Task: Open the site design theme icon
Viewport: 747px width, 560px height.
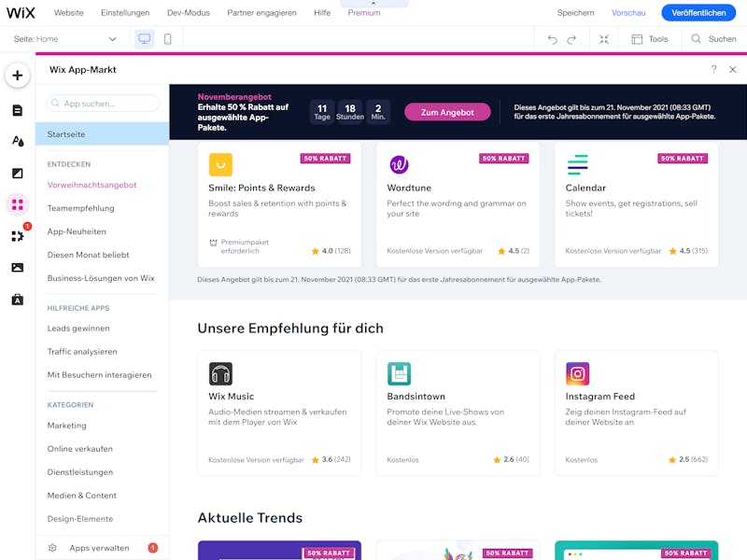Action: (18, 141)
